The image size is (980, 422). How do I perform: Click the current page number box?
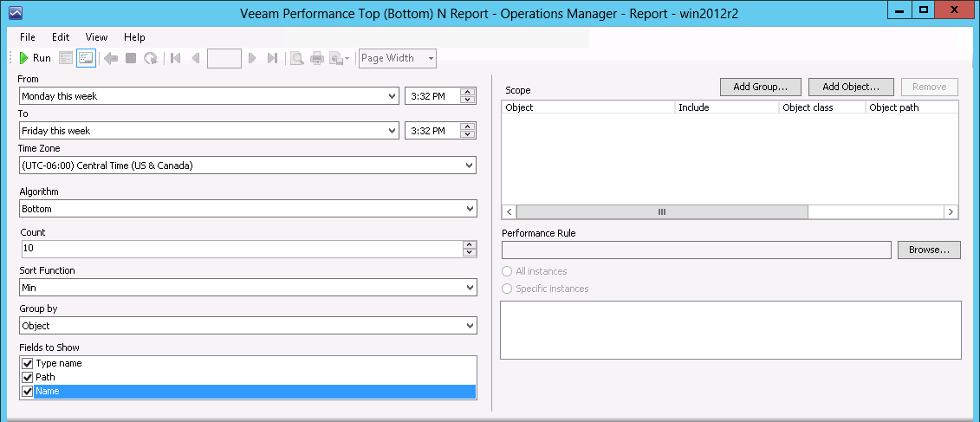pyautogui.click(x=224, y=58)
